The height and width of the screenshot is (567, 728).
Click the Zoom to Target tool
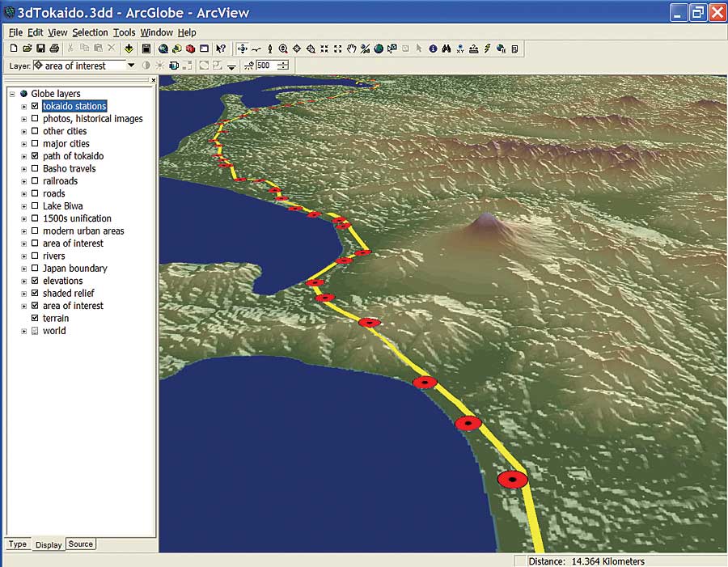coord(310,49)
